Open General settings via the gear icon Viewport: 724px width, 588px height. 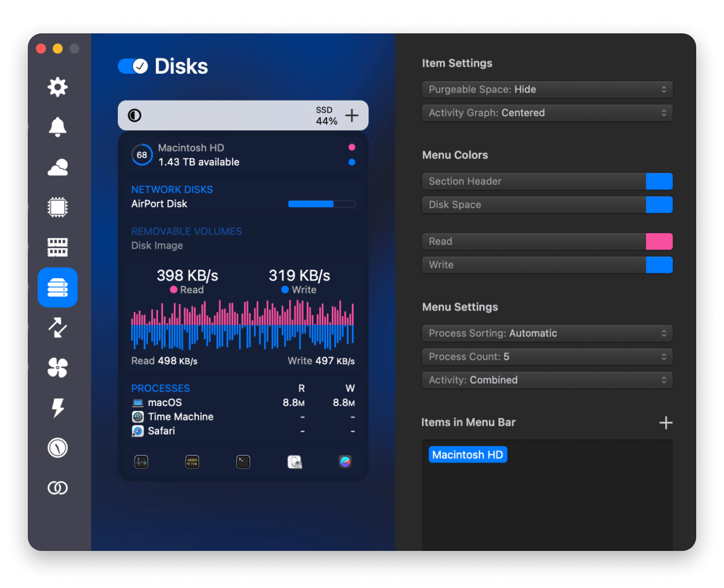(x=58, y=87)
